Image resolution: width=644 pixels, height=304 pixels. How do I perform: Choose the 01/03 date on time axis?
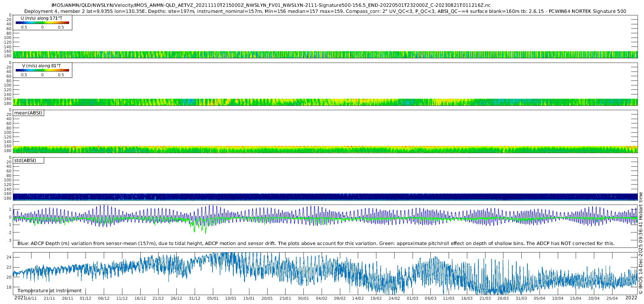(x=413, y=299)
